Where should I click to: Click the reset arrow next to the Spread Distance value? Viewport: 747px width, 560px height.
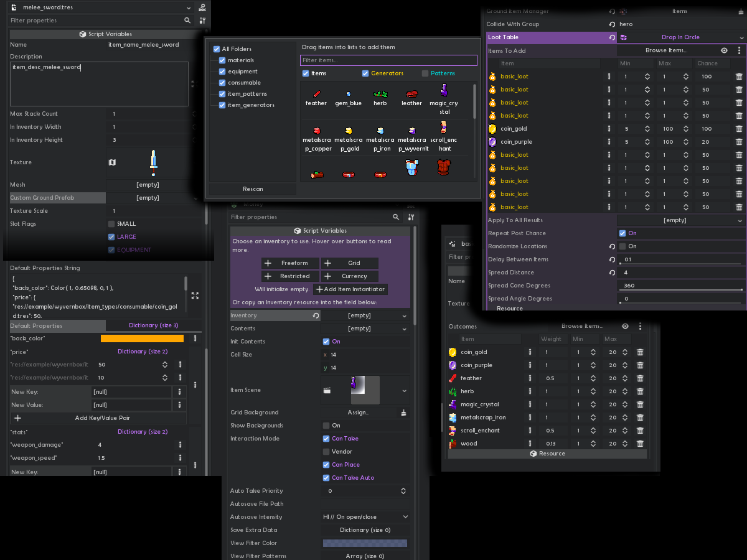[x=612, y=273]
